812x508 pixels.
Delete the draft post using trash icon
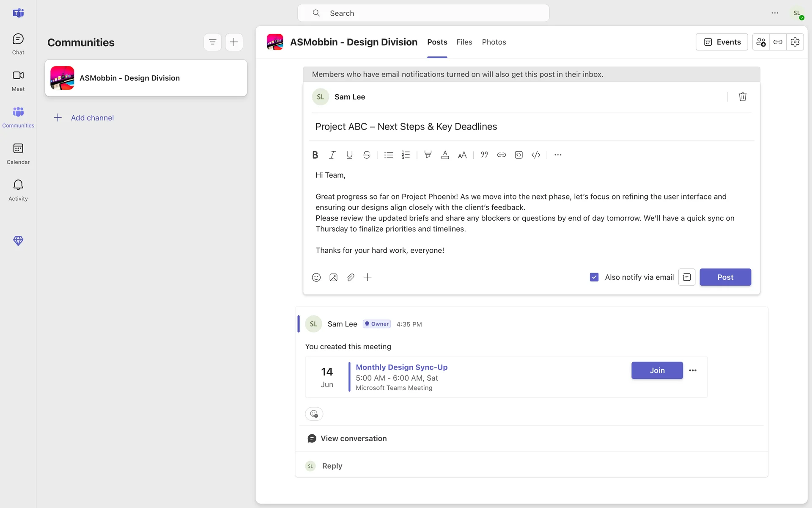tap(742, 97)
